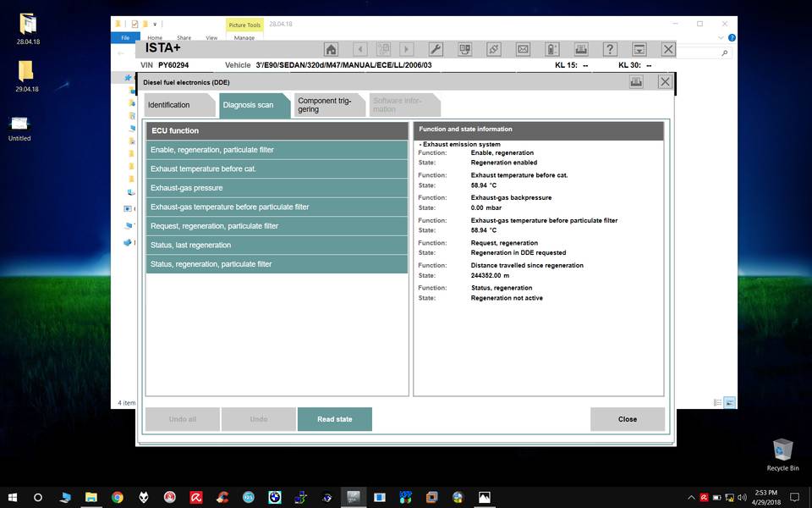Click the Undo button

coord(259,419)
